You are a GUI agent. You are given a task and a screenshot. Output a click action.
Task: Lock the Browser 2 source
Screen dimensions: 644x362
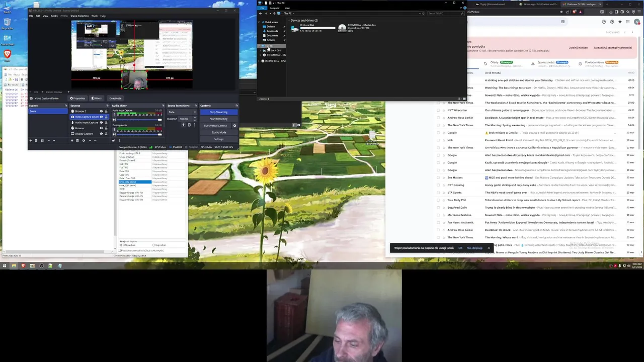[x=106, y=111]
